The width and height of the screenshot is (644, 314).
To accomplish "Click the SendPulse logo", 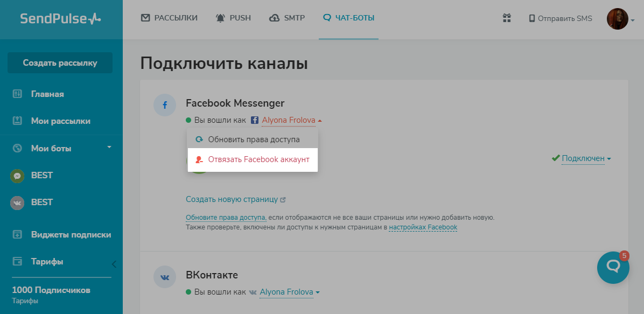I will coord(60,18).
